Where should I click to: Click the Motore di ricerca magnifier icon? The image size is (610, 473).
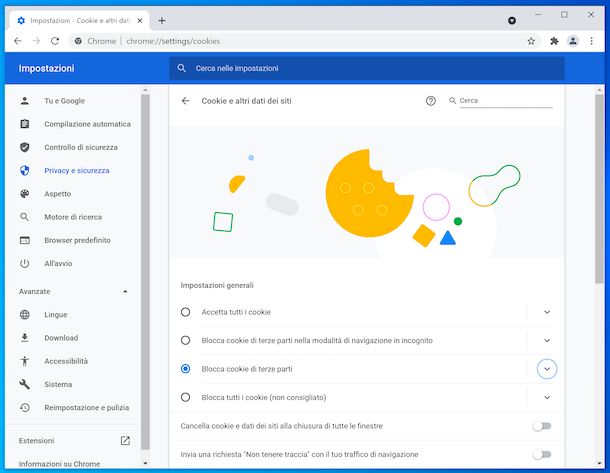click(x=25, y=217)
